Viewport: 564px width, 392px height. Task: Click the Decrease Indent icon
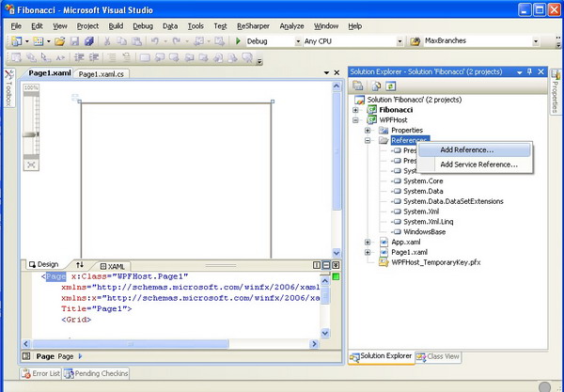pos(79,57)
